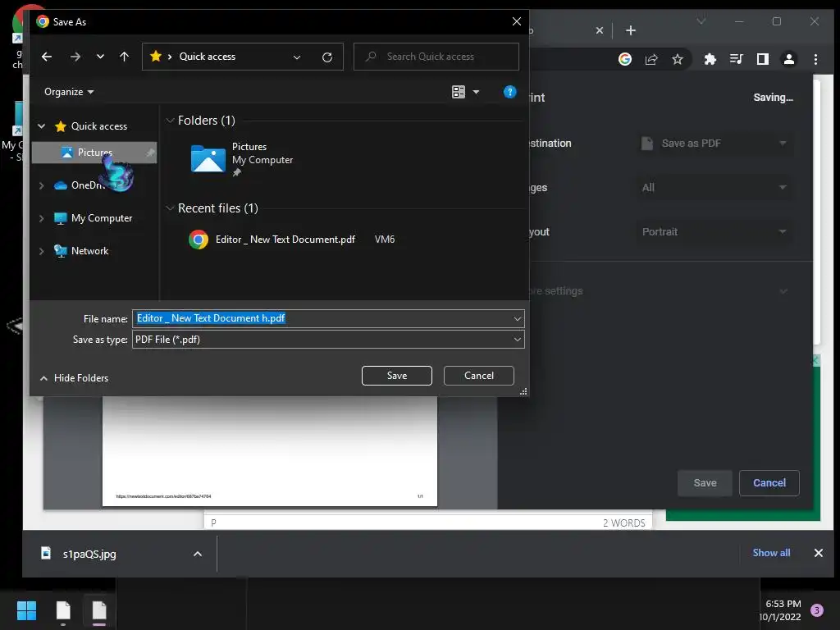
Task: Open view options dropdown arrow
Action: (476, 92)
